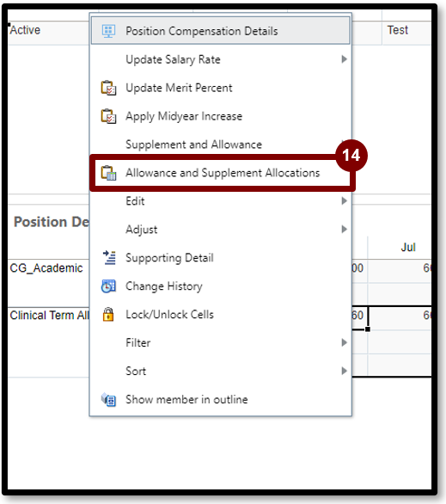The image size is (446, 504).
Task: Expand the Sort submenu arrow
Action: click(345, 371)
